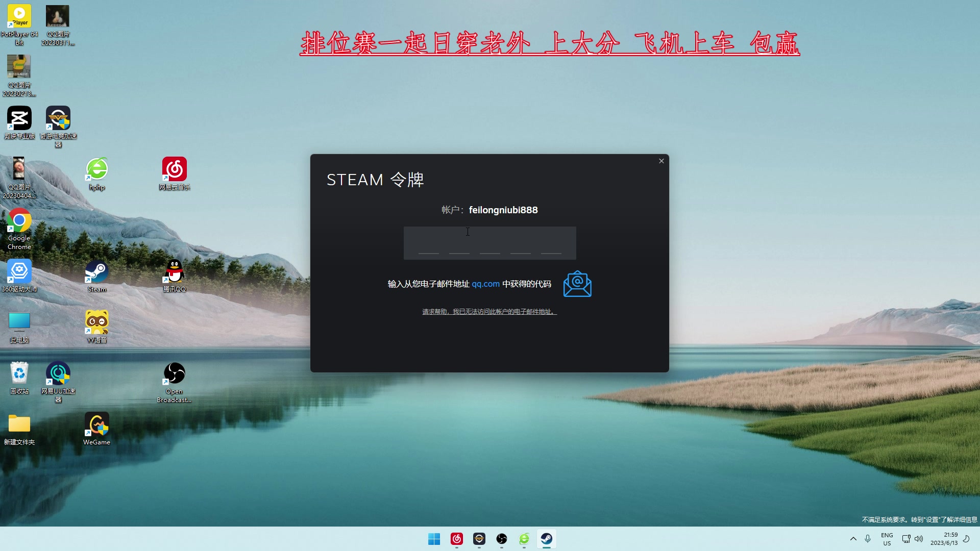This screenshot has height=551, width=980.
Task: Expand the hidden system tray icons
Action: [853, 539]
